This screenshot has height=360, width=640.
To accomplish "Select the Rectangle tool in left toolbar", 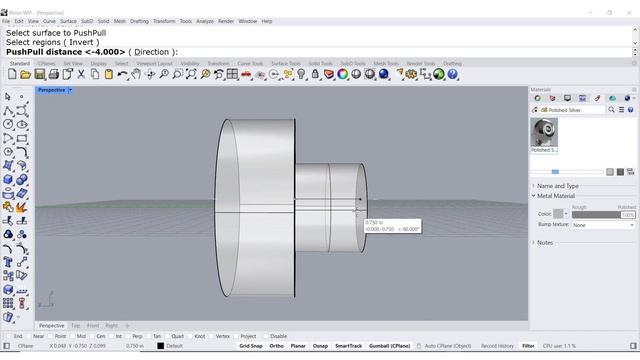I will tap(22, 138).
